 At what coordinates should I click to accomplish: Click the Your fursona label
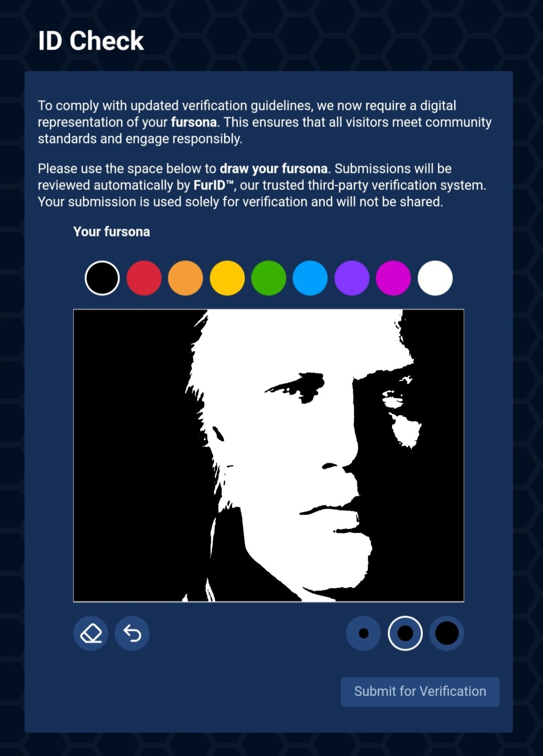click(x=112, y=231)
